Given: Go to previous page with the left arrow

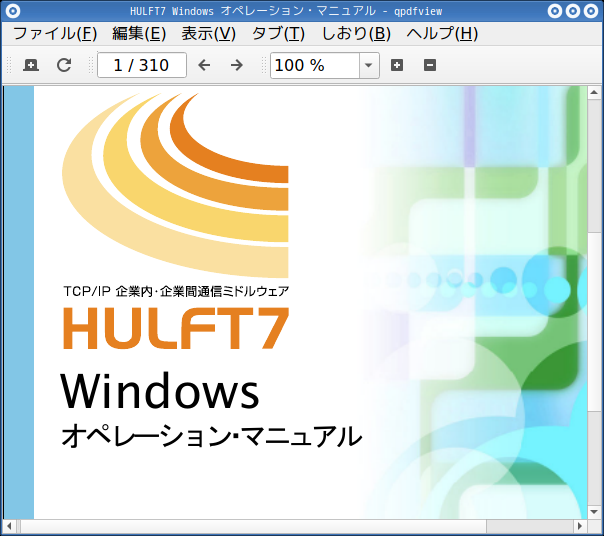Looking at the screenshot, I should tap(204, 65).
